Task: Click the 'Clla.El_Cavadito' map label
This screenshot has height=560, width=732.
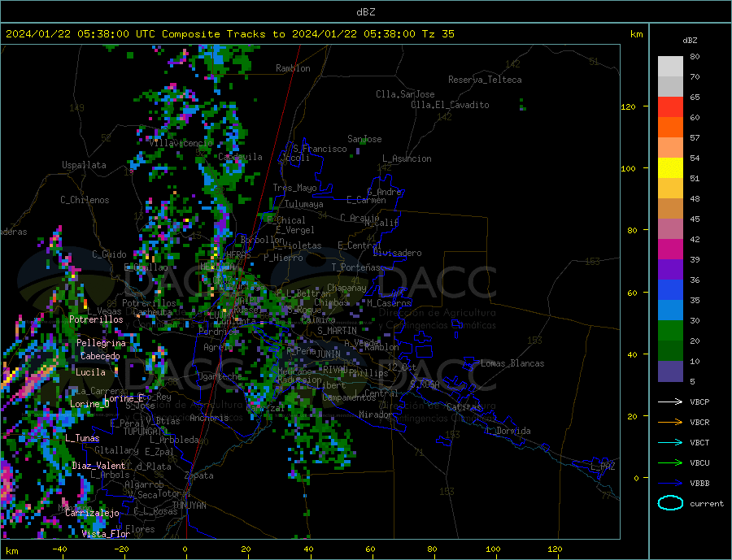Action: pyautogui.click(x=450, y=105)
